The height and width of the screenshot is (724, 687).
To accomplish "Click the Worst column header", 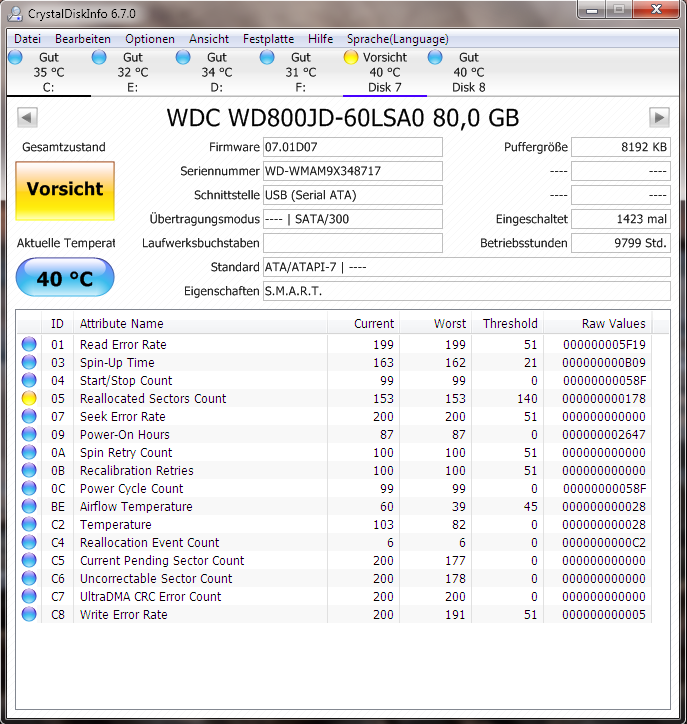I will (435, 323).
